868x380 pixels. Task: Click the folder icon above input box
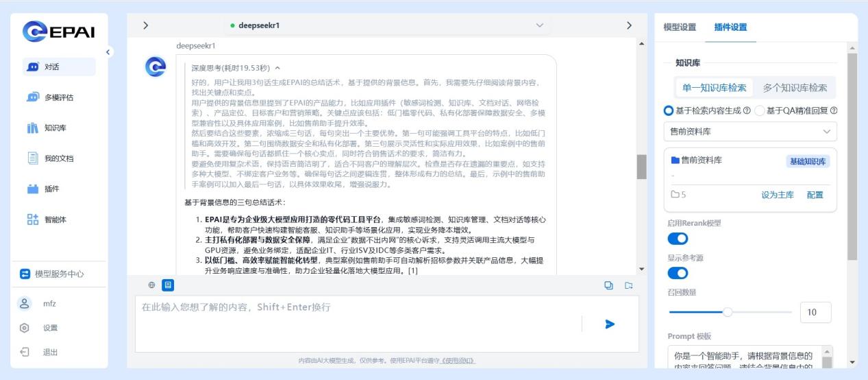(x=628, y=285)
